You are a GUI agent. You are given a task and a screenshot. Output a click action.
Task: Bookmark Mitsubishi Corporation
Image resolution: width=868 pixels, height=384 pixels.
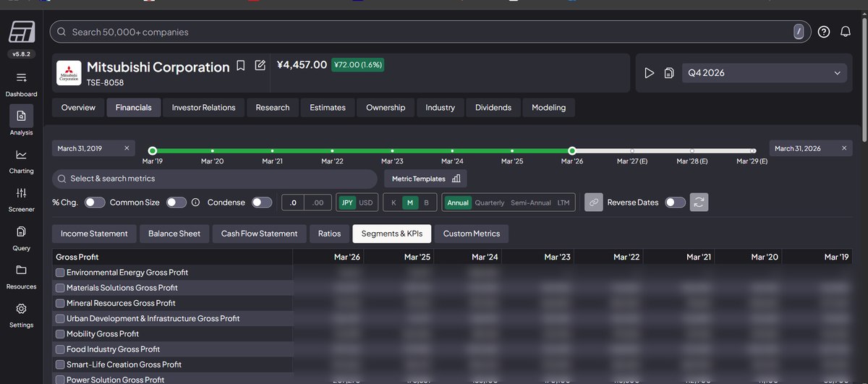(242, 66)
